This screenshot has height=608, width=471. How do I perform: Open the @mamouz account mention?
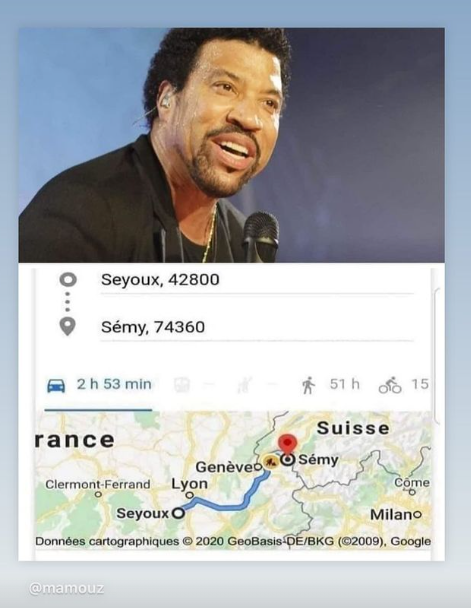click(66, 588)
